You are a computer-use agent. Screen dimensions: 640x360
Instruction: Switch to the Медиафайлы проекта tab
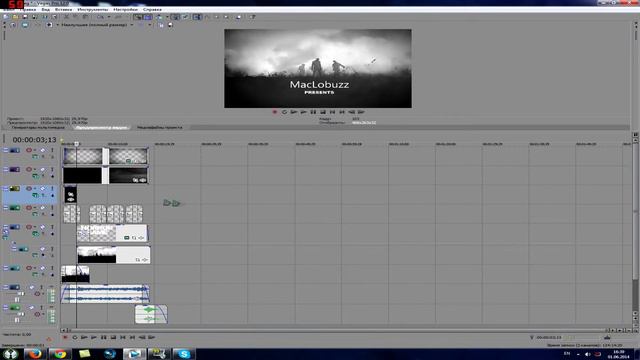coord(160,127)
